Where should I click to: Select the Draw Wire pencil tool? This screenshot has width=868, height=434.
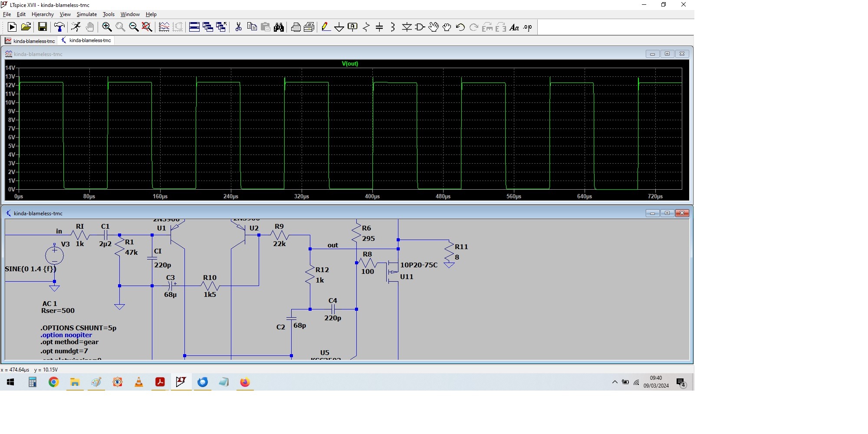326,27
